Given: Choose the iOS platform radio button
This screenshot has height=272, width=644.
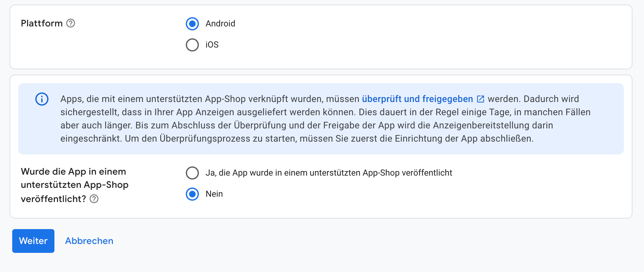Looking at the screenshot, I should pos(192,45).
